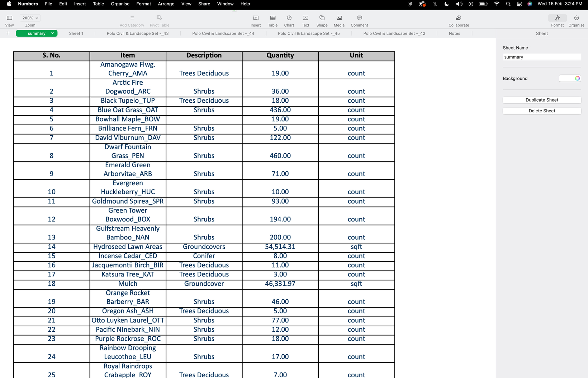Show the Organise sidebar panel
The width and height of the screenshot is (588, 378).
[577, 18]
